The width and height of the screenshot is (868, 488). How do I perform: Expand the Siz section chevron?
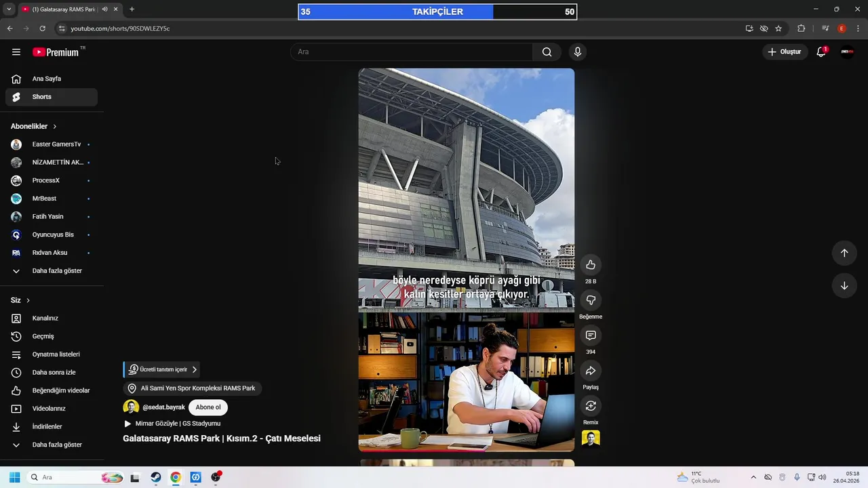tap(28, 300)
